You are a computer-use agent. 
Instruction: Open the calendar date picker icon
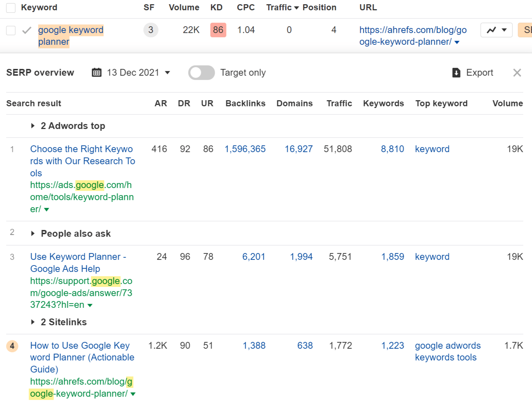click(96, 72)
